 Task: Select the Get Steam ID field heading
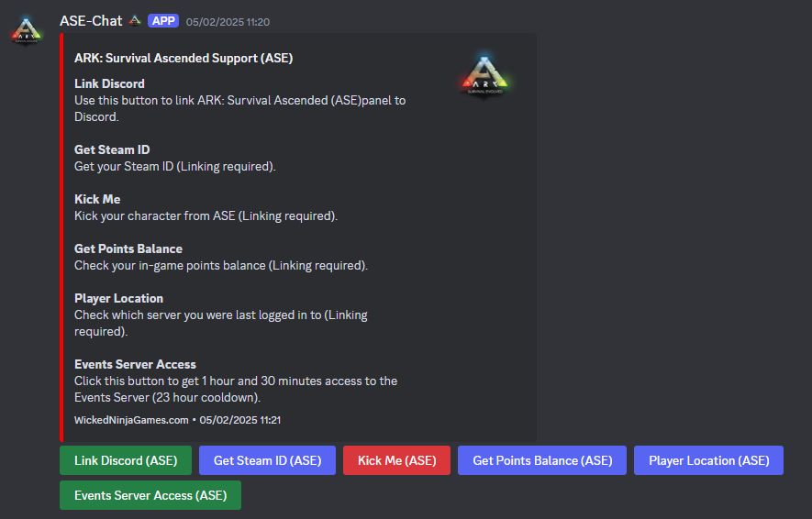[x=112, y=150]
